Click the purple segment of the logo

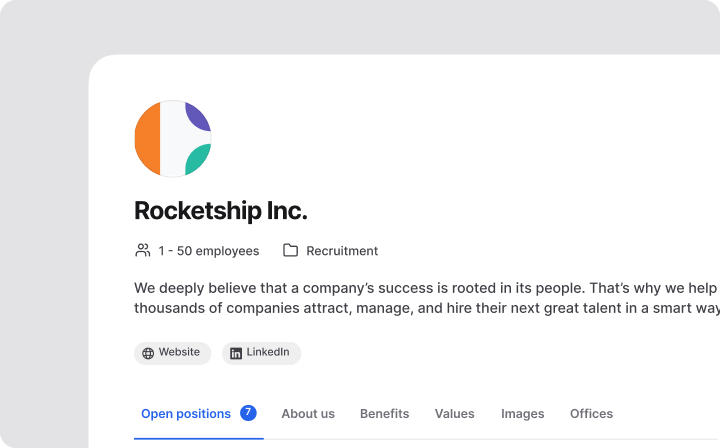pos(198,116)
